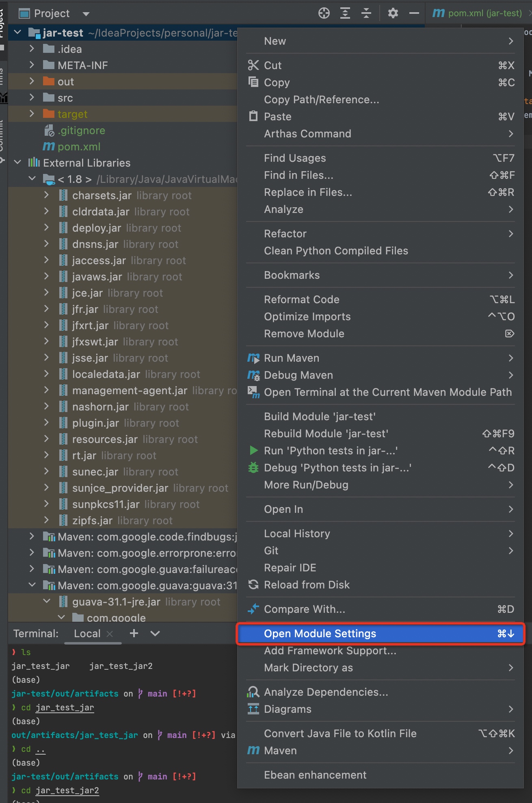Click the Cut option with scissors icon

pyautogui.click(x=272, y=65)
